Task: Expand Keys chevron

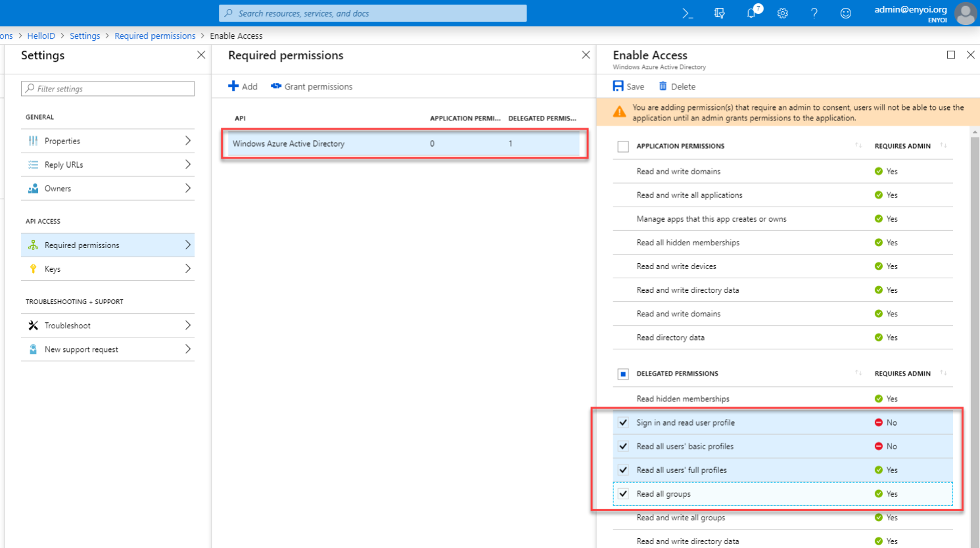Action: (187, 268)
